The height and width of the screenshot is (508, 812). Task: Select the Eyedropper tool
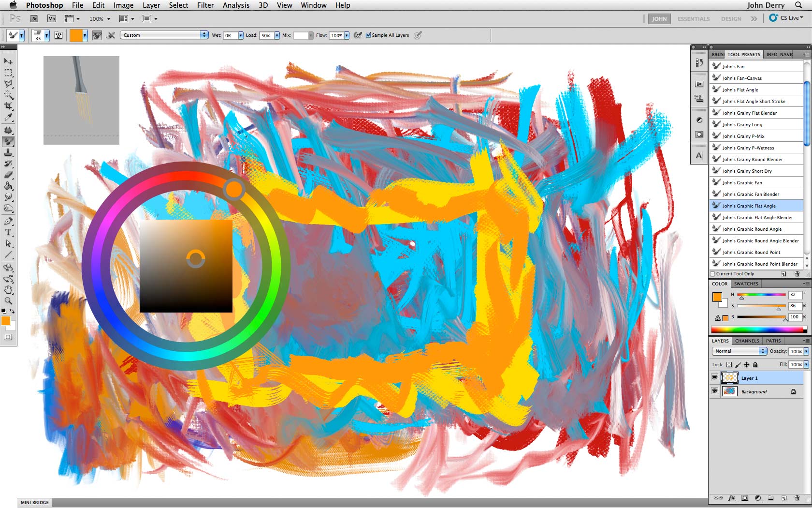click(8, 118)
